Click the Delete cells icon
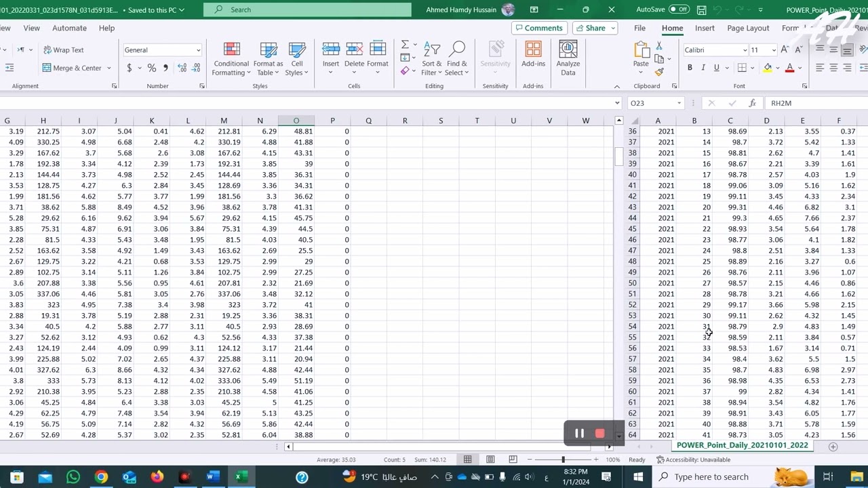 click(354, 49)
